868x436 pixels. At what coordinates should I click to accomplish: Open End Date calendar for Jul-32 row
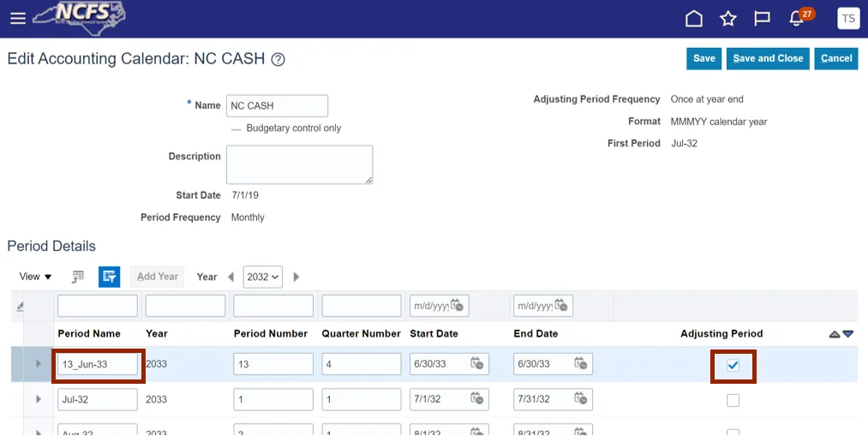(x=580, y=398)
